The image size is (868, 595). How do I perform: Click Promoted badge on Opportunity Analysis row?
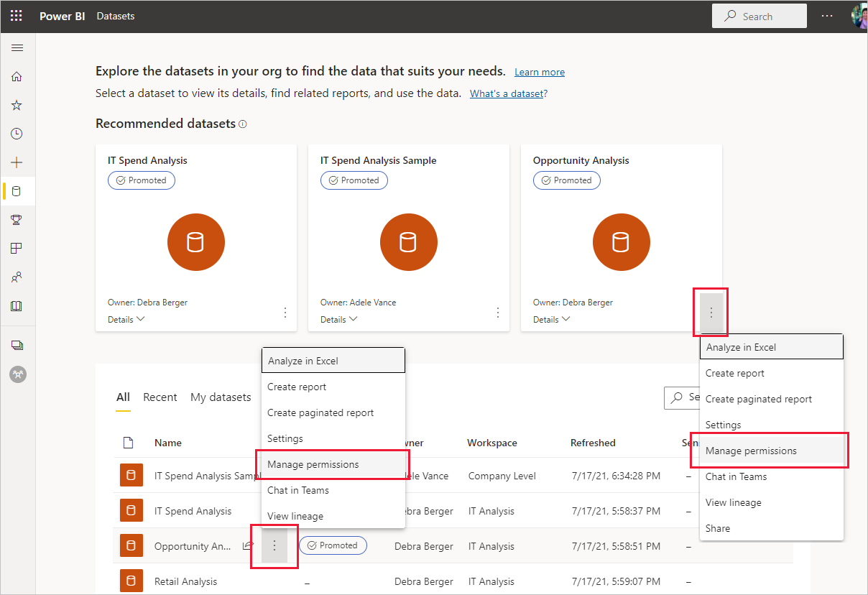coord(333,545)
